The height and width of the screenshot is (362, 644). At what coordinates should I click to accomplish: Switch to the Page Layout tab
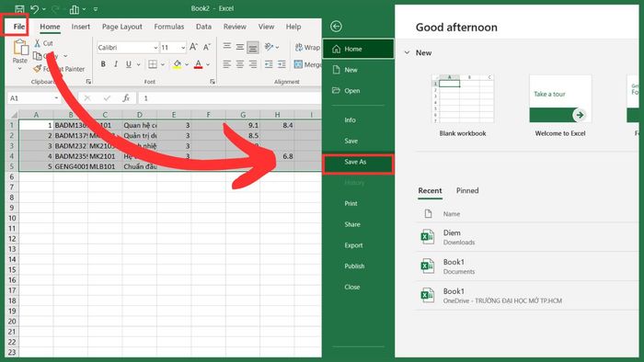pos(122,27)
